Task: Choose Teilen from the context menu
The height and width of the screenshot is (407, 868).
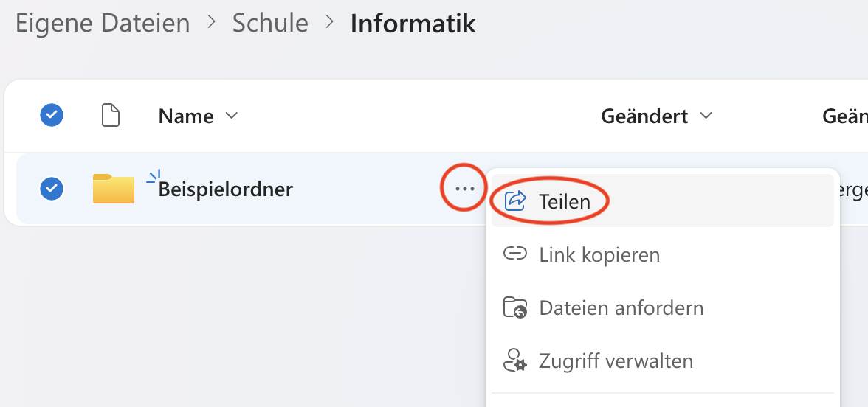Action: (x=565, y=201)
